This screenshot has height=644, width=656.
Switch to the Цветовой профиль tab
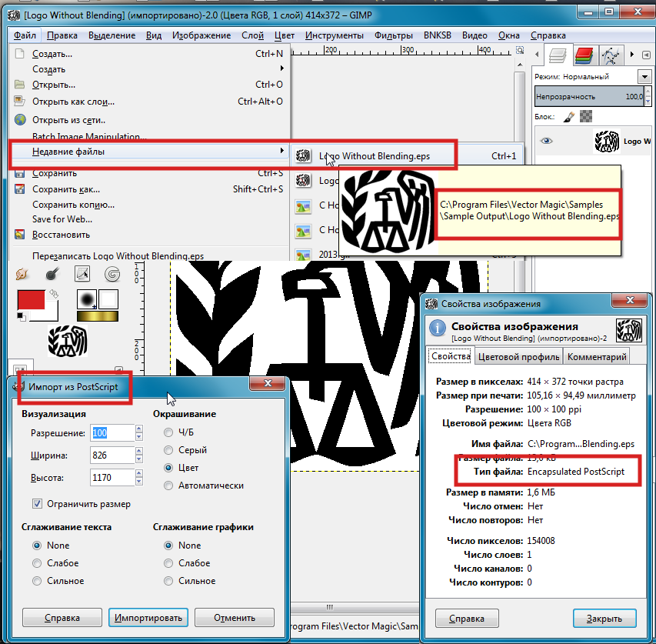(x=519, y=357)
